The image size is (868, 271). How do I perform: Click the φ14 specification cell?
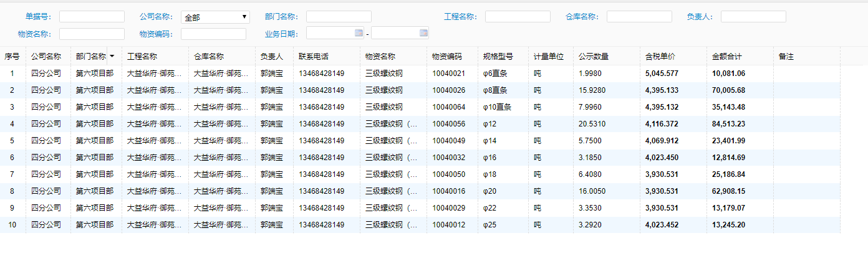click(x=503, y=141)
